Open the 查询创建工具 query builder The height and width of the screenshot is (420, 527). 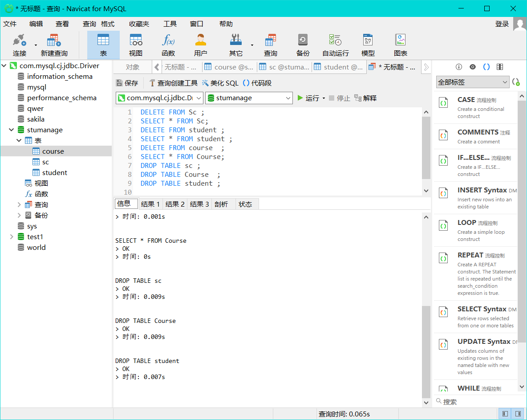[x=174, y=83]
